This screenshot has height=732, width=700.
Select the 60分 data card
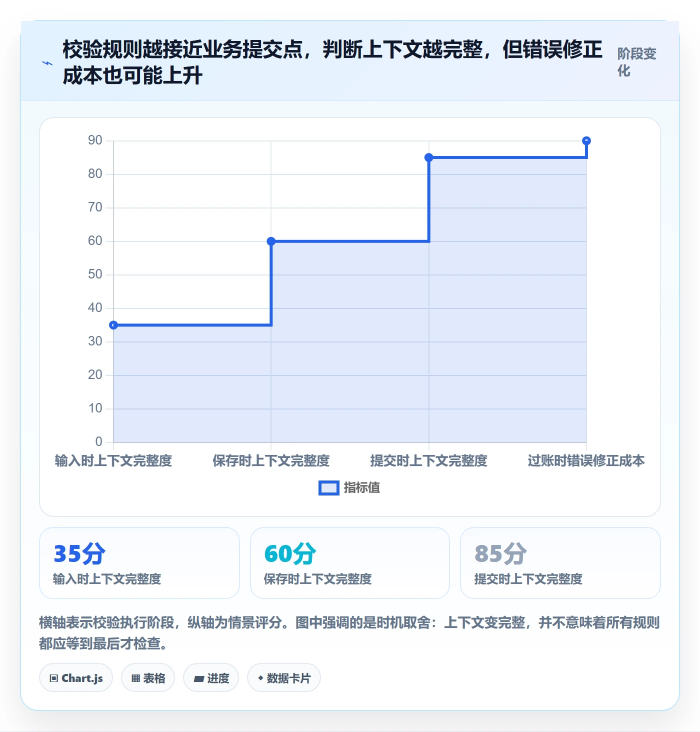pyautogui.click(x=350, y=563)
